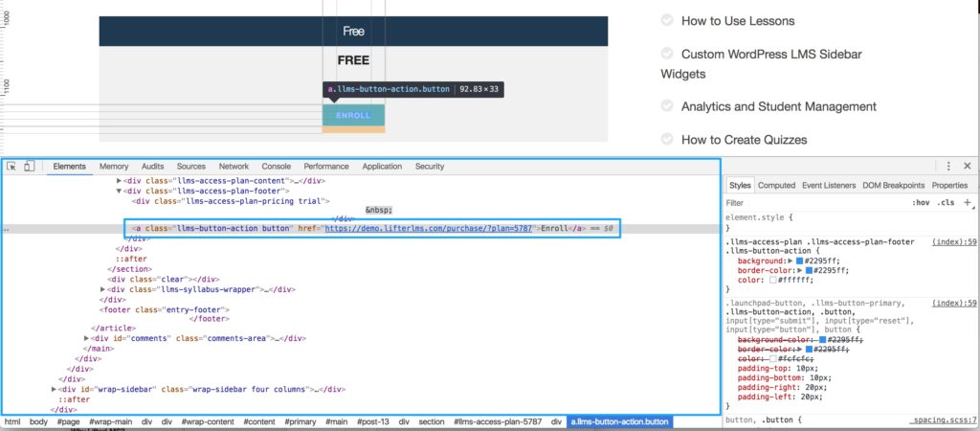Open the border-color #2295ff color swatch
Image resolution: width=980 pixels, height=431 pixels.
point(808,270)
